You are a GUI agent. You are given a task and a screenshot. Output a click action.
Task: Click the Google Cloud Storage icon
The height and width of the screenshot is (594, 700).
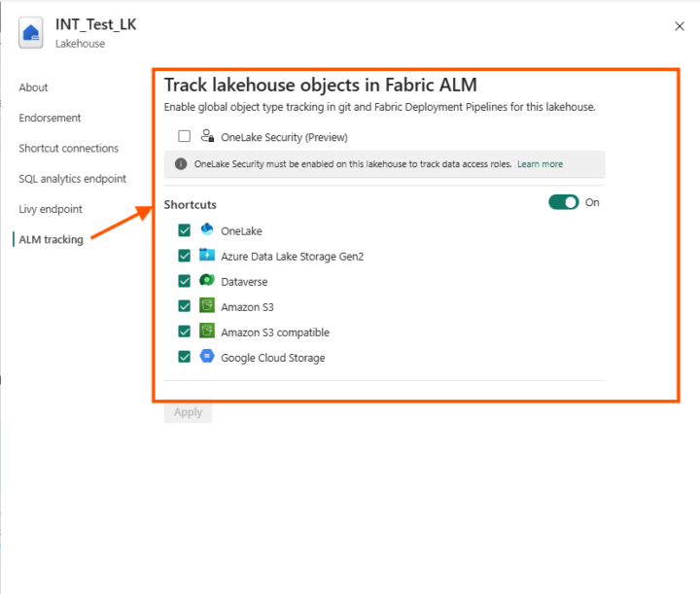[207, 356]
